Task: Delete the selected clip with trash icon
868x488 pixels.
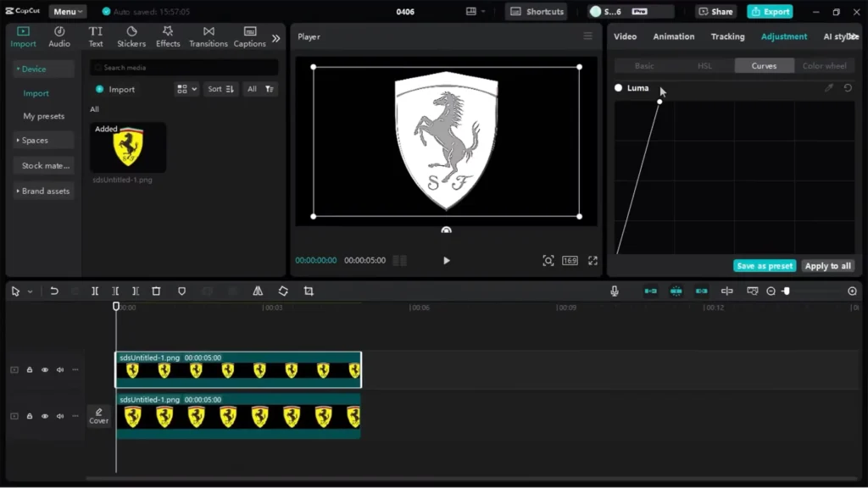Action: [156, 291]
